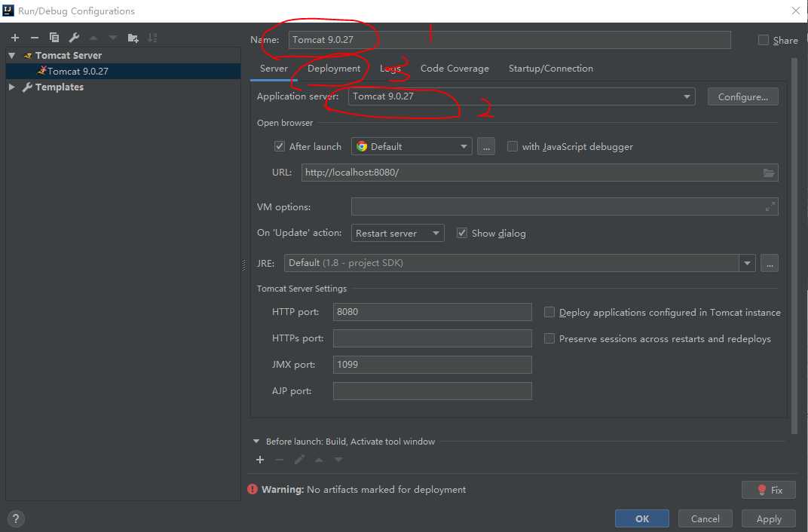Click browser ellipsis button next to Default

[486, 146]
